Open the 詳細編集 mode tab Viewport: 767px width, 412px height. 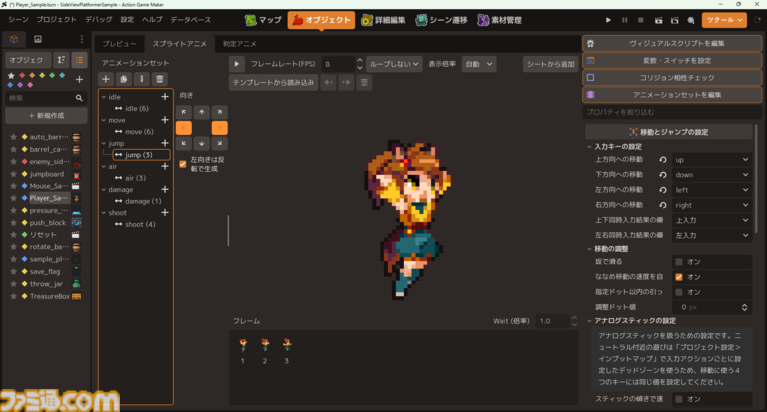384,20
